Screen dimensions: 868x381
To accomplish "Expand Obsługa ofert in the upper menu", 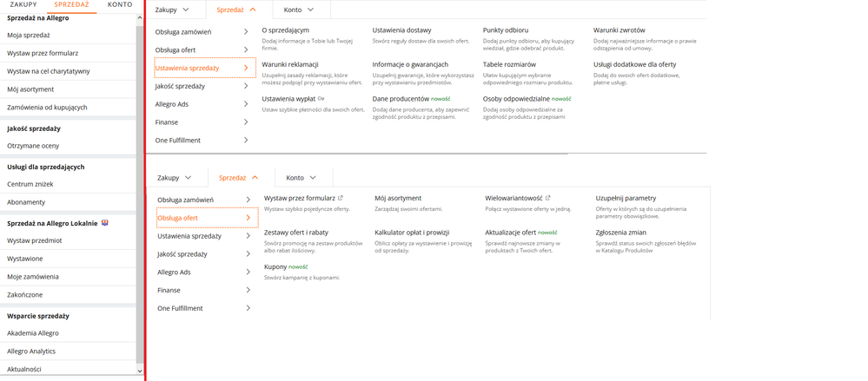I will (x=202, y=49).
